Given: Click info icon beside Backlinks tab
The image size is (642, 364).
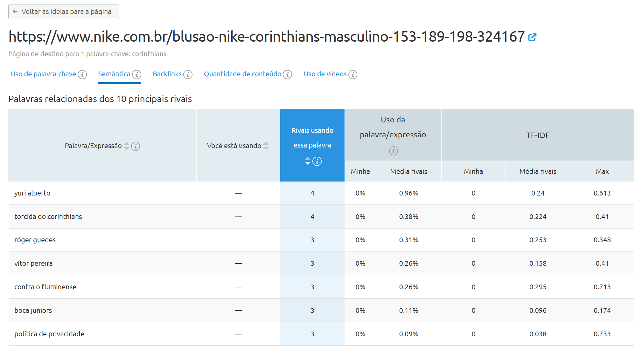Looking at the screenshot, I should tap(188, 74).
